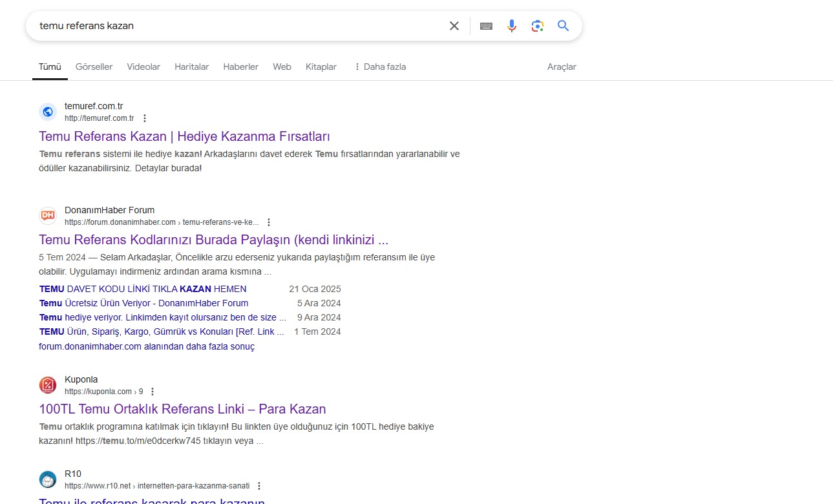Select the Tümü results tab
The width and height of the screenshot is (833, 504).
(x=50, y=67)
